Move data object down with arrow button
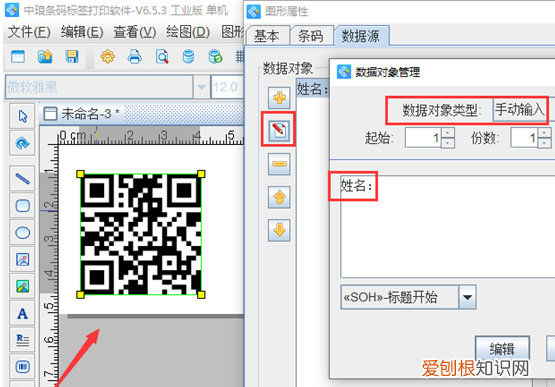 click(x=279, y=230)
